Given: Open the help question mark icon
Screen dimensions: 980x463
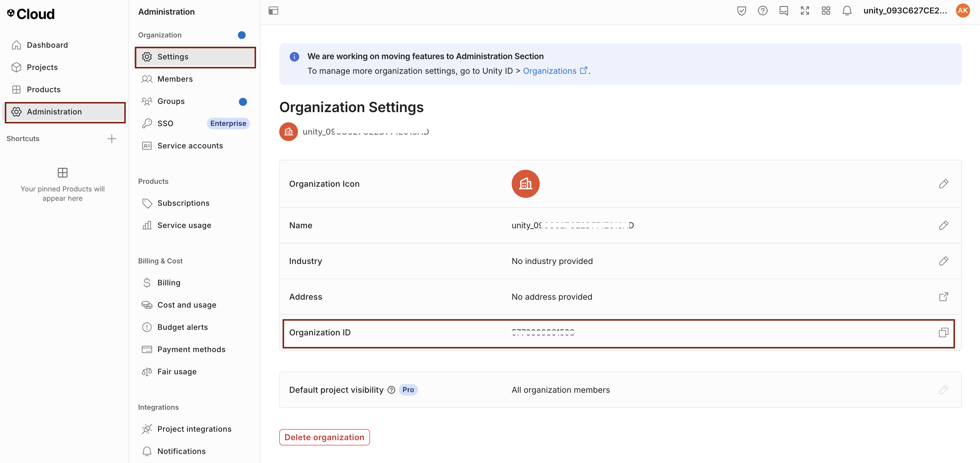Looking at the screenshot, I should click(763, 11).
